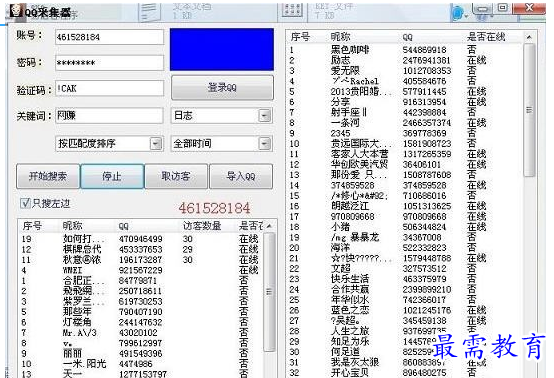Click the blue captcha image box
Viewport: 554px width, 378px height.
click(222, 49)
